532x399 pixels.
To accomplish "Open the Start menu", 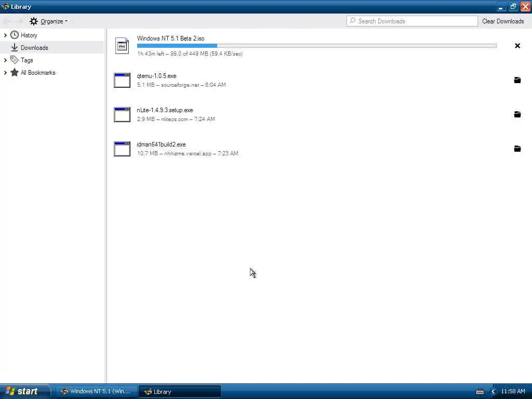I will [x=24, y=391].
